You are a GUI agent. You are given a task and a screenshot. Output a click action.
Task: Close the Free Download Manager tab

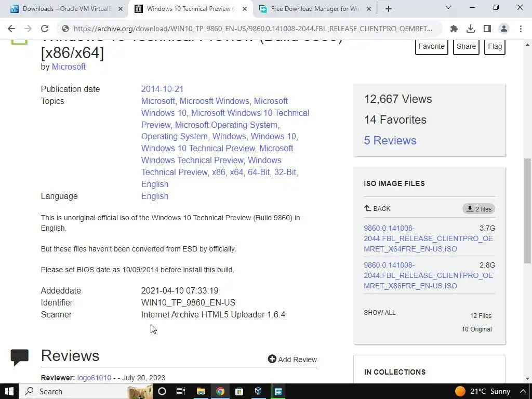(369, 9)
